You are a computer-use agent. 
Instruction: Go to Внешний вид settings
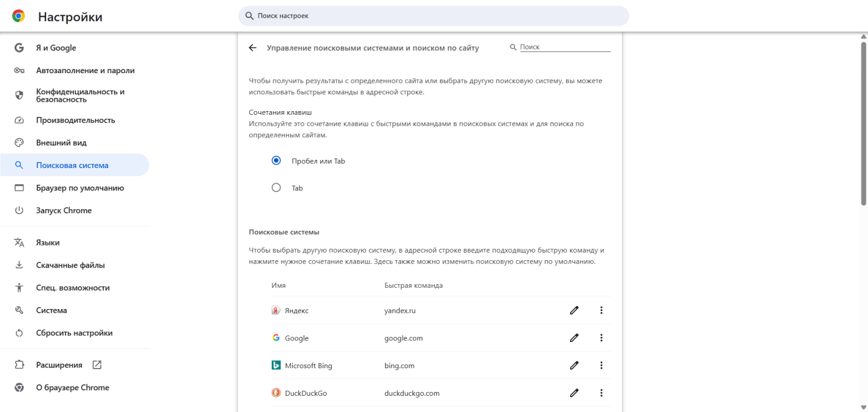[61, 143]
